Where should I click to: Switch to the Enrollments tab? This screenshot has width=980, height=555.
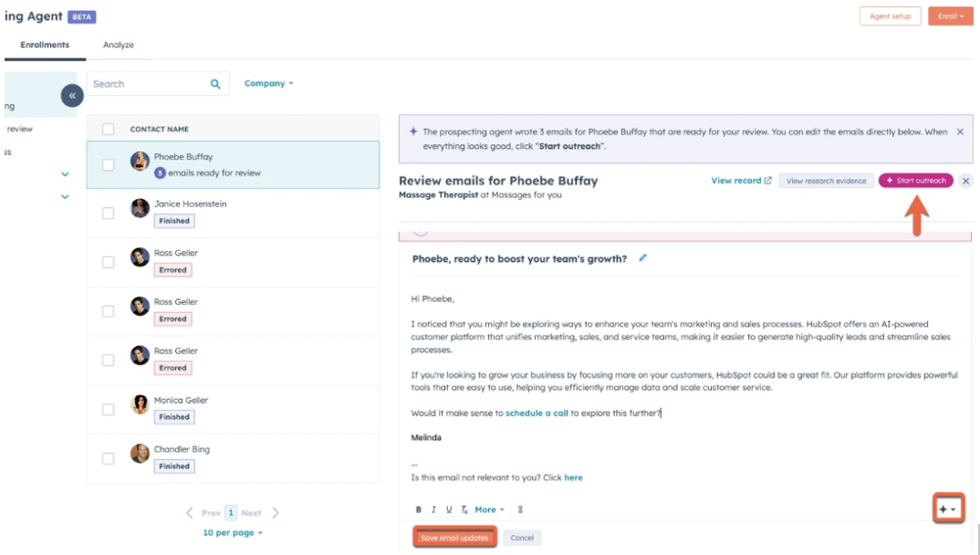[45, 45]
